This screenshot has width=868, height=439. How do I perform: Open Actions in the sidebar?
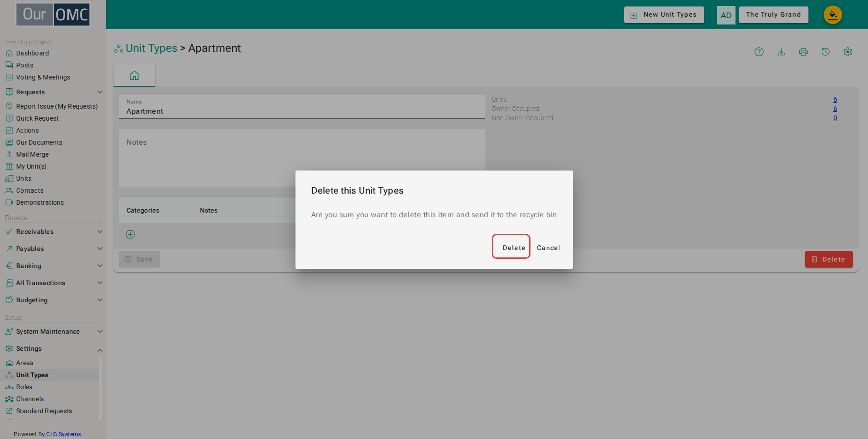coord(27,130)
